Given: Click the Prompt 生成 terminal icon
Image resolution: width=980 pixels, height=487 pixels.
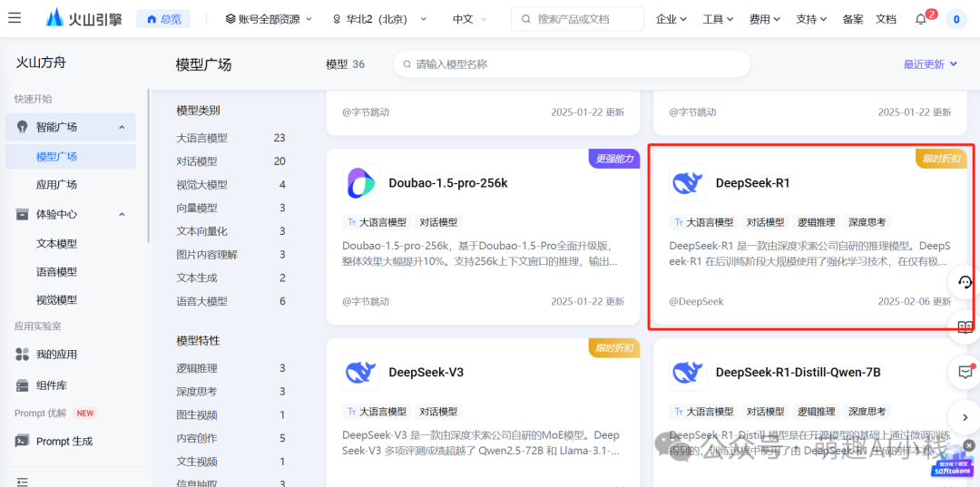Looking at the screenshot, I should click(x=23, y=441).
